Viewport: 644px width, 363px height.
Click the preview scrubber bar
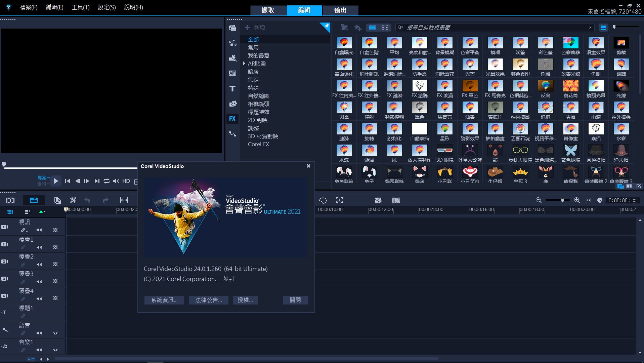71,167
